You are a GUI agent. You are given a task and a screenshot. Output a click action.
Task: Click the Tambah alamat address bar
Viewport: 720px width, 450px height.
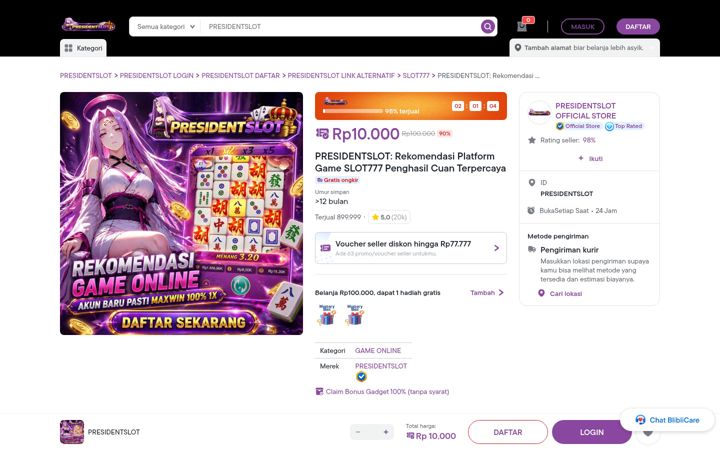pos(584,48)
